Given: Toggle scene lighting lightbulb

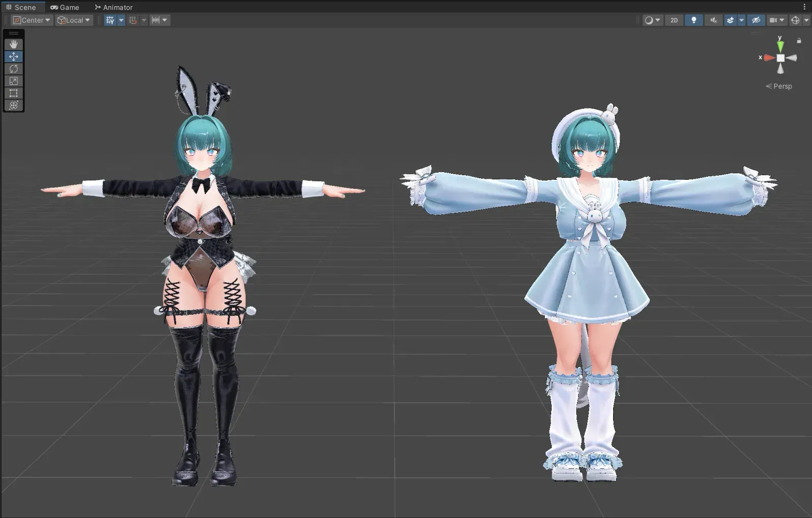Looking at the screenshot, I should (694, 20).
